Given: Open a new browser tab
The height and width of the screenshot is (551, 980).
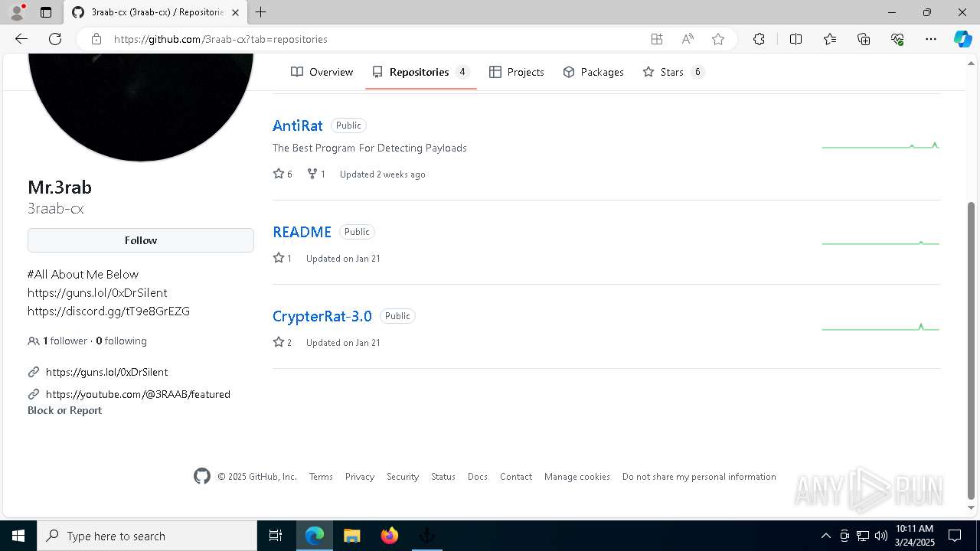Looking at the screenshot, I should [261, 12].
